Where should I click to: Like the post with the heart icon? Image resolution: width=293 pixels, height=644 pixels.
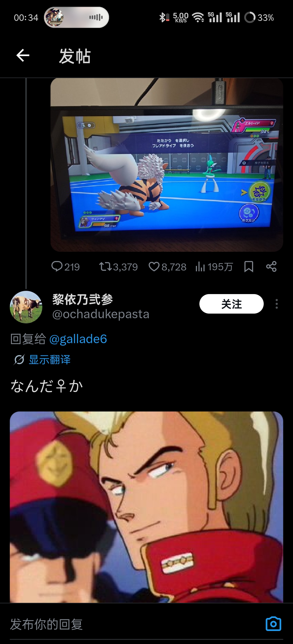coord(154,266)
